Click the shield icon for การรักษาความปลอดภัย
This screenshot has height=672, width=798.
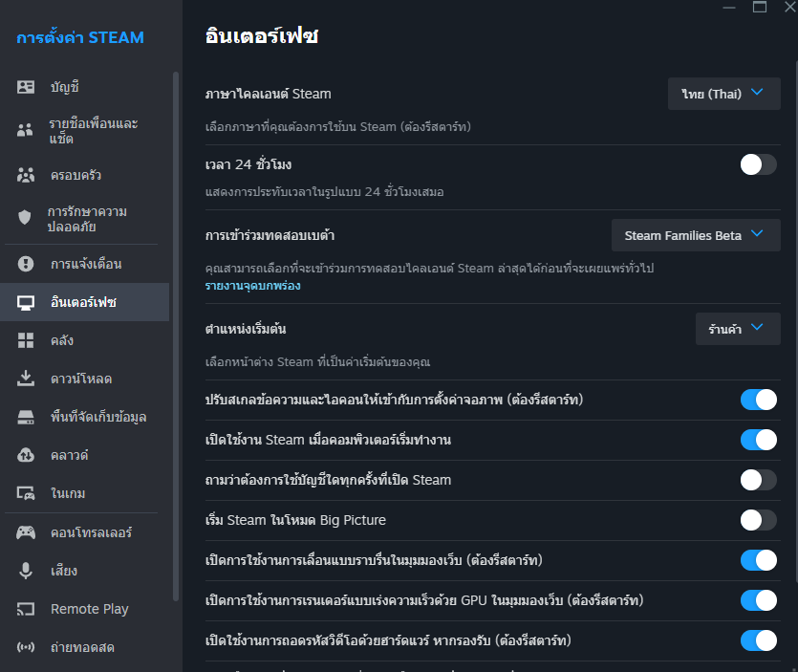tap(25, 218)
